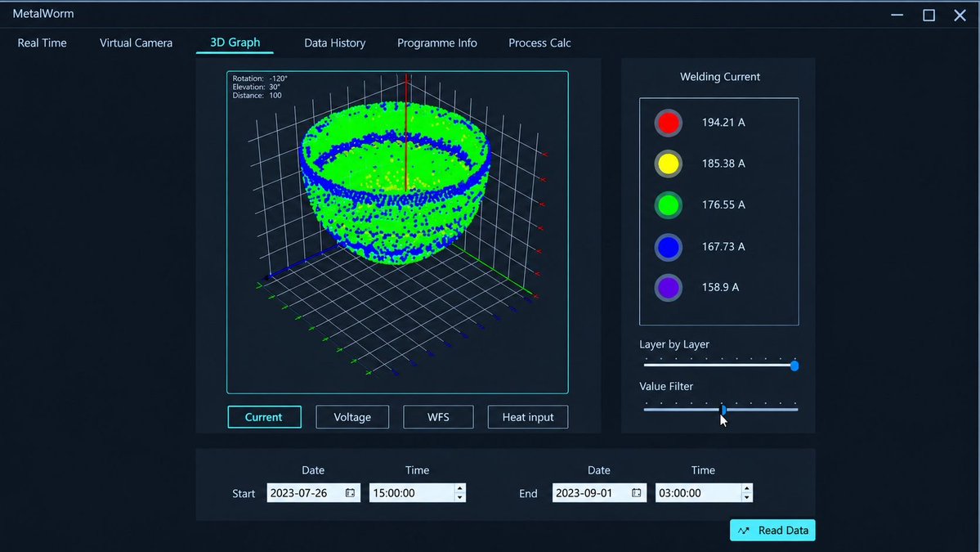Screen dimensions: 980x552
Task: Click the red 194.21 A legend circle
Action: pos(668,123)
